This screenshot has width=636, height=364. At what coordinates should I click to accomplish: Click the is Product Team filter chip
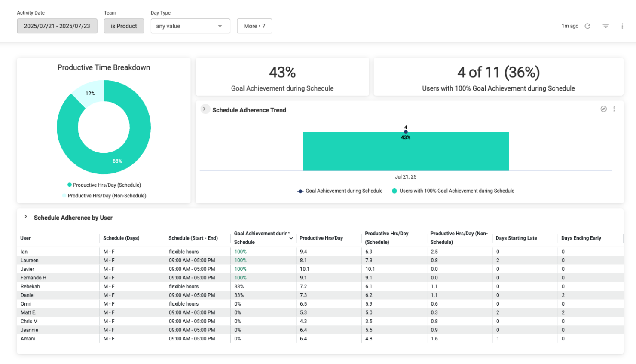click(x=124, y=26)
